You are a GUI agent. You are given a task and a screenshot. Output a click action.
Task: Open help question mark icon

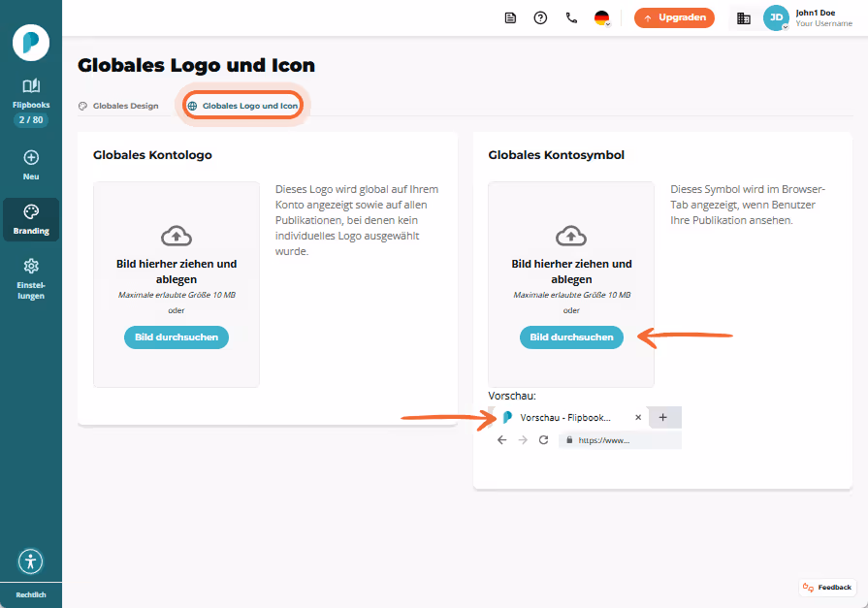pyautogui.click(x=540, y=18)
